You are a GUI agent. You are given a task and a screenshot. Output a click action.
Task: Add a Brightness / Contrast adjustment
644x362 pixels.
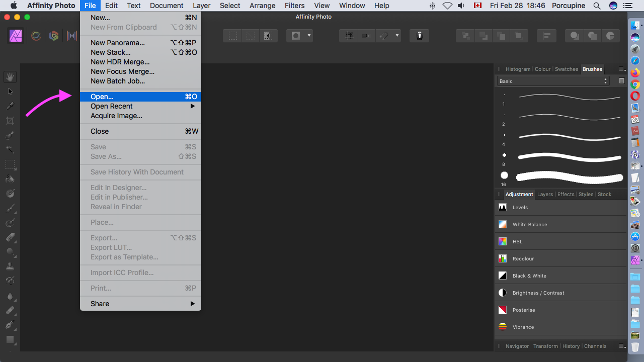[560, 293]
